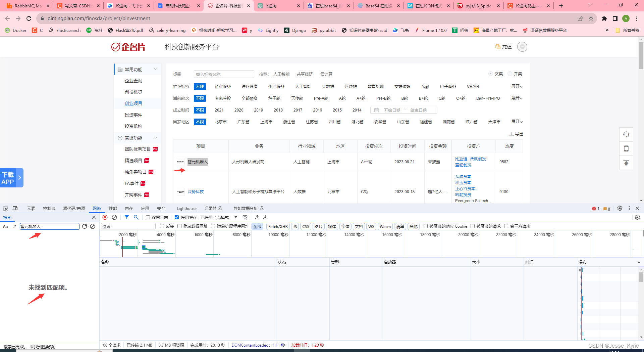The height and width of the screenshot is (352, 644).
Task: Check the 隐藏数据网址 checkbox
Action: (179, 226)
